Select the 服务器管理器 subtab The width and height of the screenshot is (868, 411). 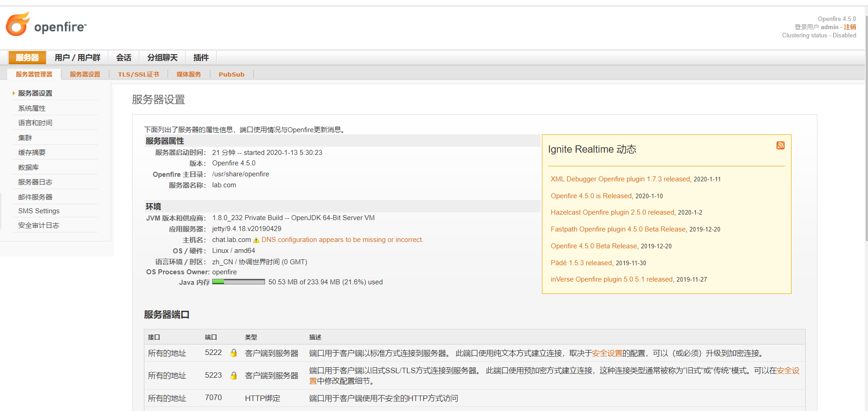34,74
